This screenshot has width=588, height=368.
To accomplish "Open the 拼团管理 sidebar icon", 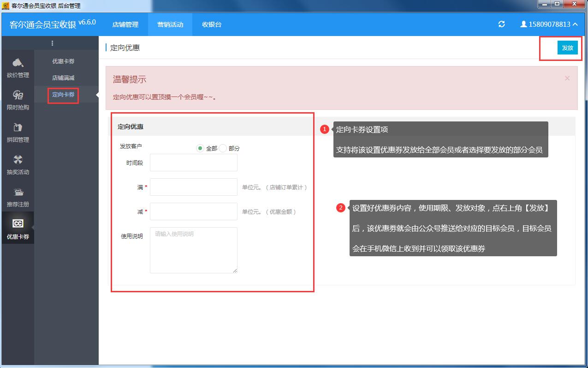I will [18, 132].
